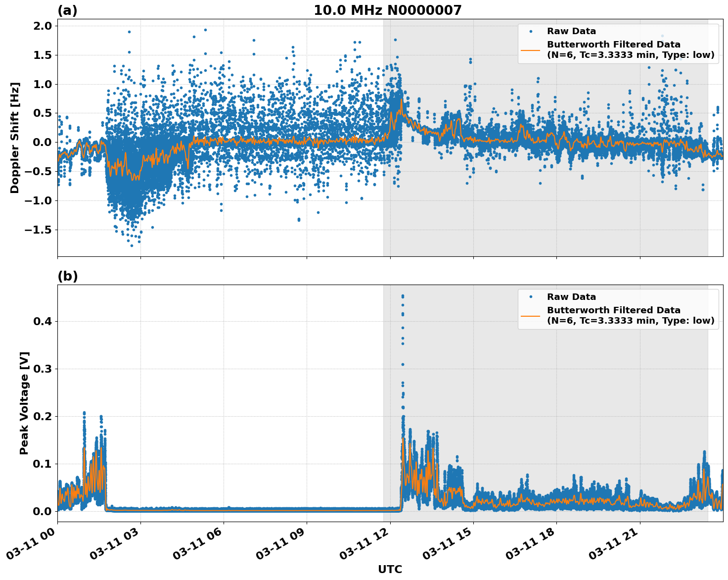Select the "Raw Data" legend text in the Peak Voltage plot
This screenshot has height=580, width=728.
[x=571, y=297]
